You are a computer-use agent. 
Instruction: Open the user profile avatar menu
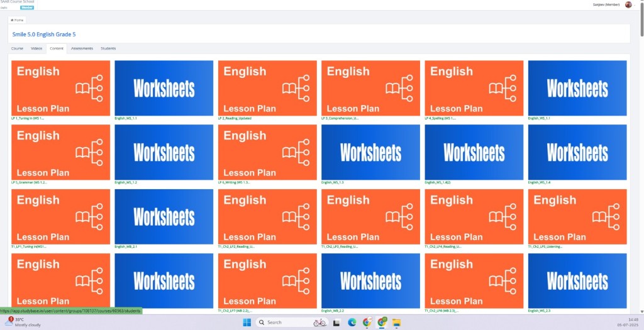pyautogui.click(x=628, y=4)
